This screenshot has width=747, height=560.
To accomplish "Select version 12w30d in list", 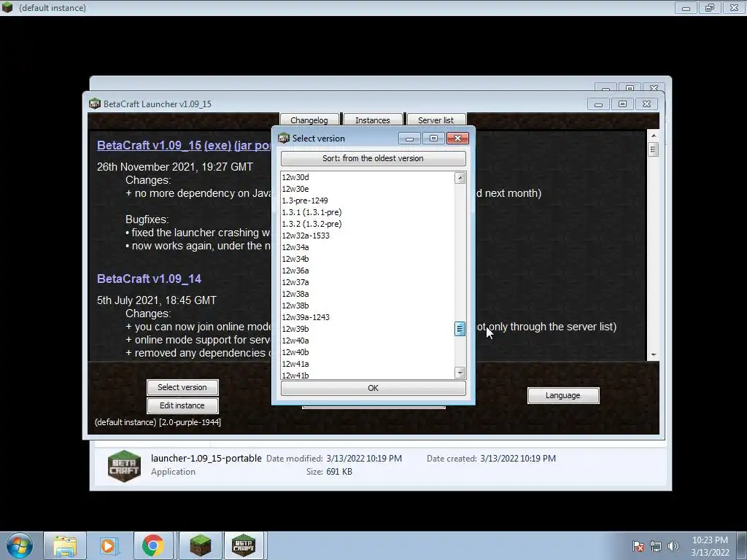I will (x=368, y=177).
